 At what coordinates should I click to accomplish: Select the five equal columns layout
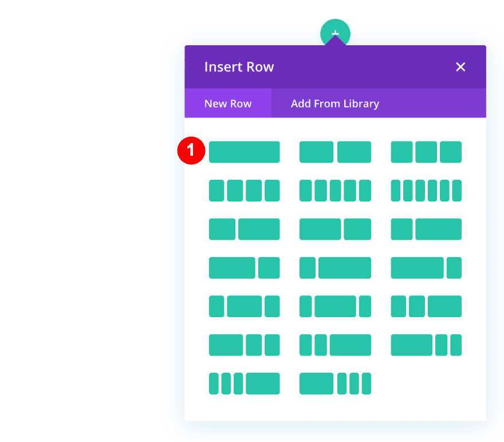(335, 190)
